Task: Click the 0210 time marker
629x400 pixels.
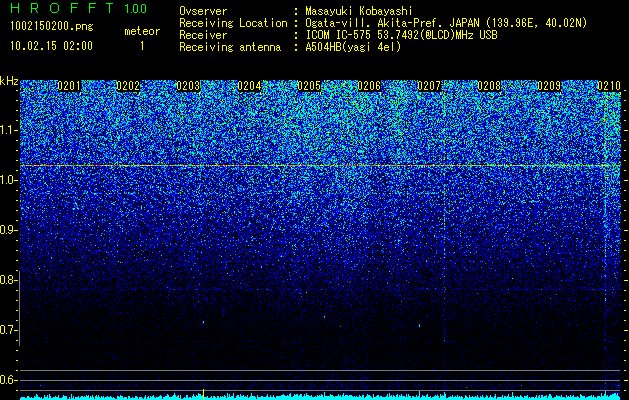Action: click(609, 86)
